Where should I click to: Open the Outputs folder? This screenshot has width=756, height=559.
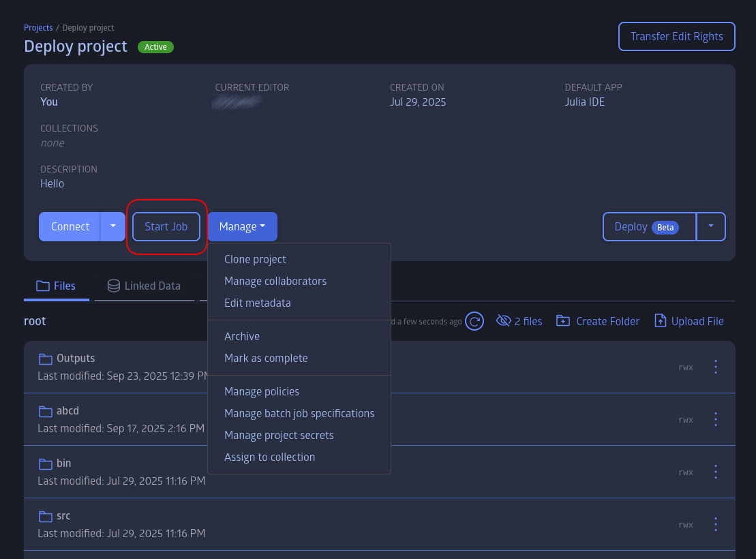(x=75, y=359)
